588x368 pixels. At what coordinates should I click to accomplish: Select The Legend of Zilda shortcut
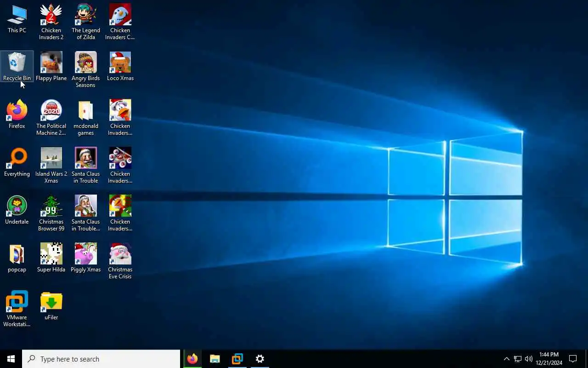[85, 22]
